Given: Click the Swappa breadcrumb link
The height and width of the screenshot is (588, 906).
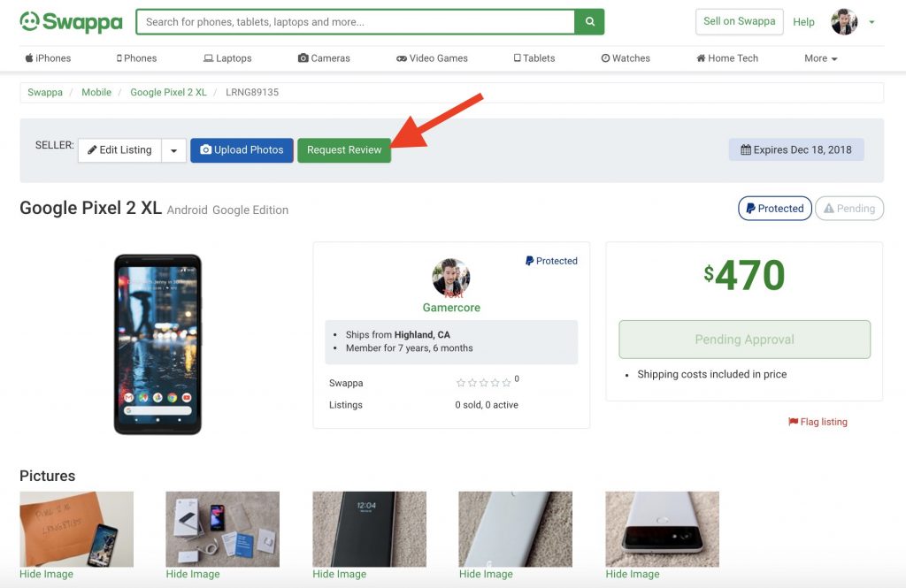Looking at the screenshot, I should (45, 93).
